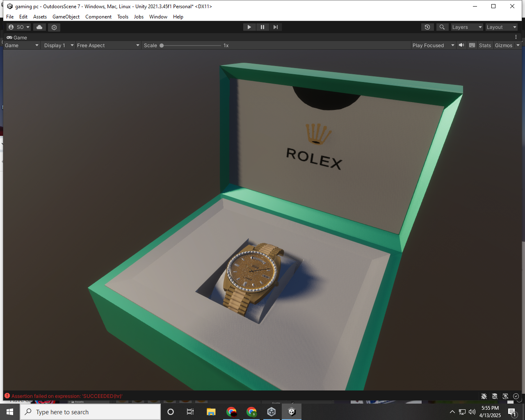
Task: Toggle on-screen keyboard input for Game view
Action: point(472,45)
